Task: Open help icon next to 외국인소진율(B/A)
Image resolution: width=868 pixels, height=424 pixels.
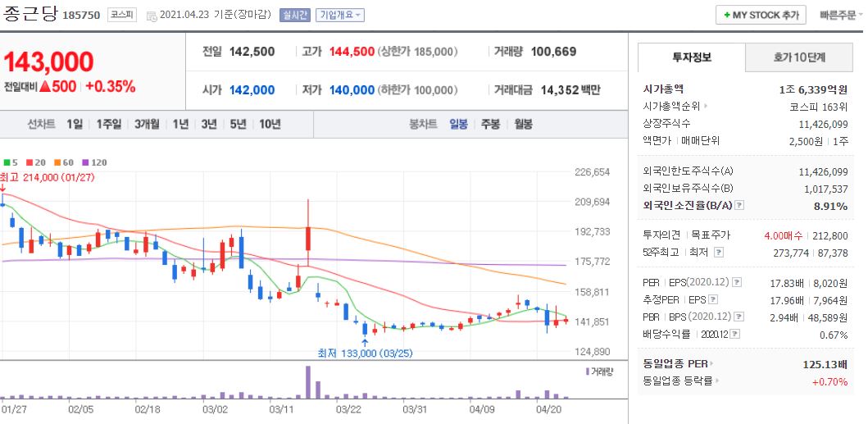Action: (x=739, y=206)
